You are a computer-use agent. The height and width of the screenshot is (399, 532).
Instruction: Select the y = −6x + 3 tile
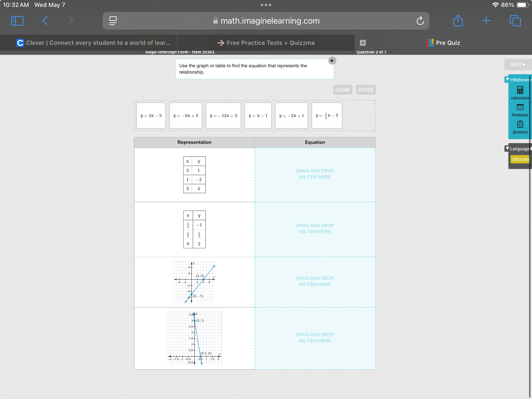[186, 116]
